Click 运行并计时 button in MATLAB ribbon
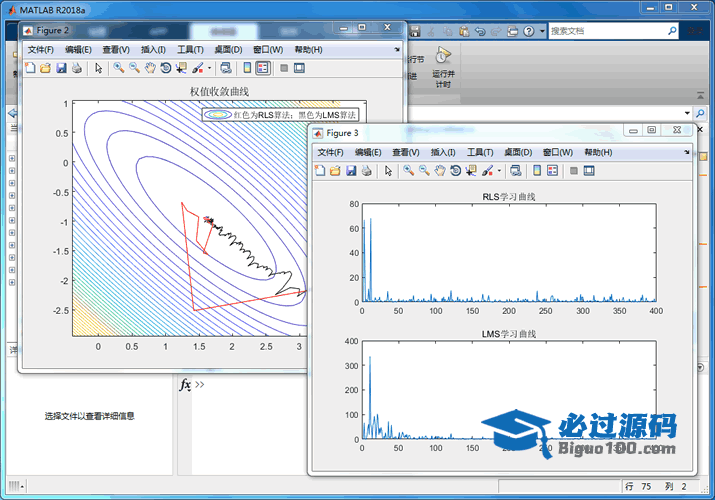Screen dimensions: 715x500 pyautogui.click(x=443, y=67)
